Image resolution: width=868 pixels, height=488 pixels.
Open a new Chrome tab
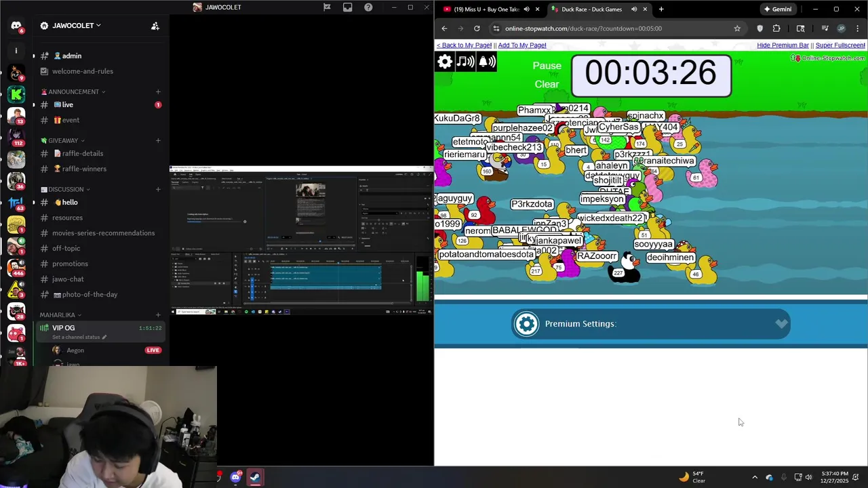661,9
